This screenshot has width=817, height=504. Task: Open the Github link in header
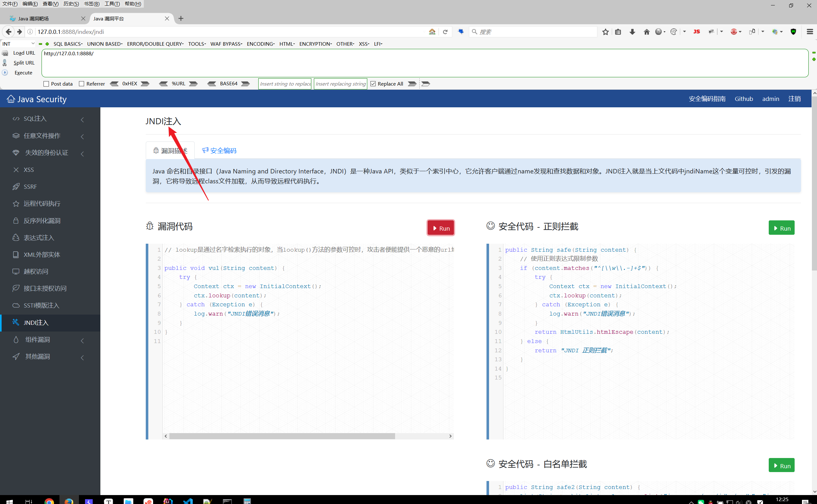(x=743, y=99)
